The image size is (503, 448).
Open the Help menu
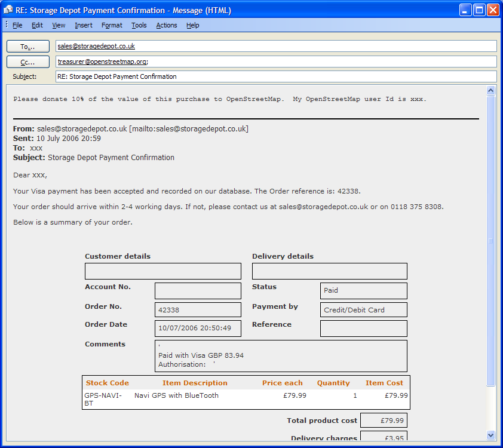tap(192, 25)
